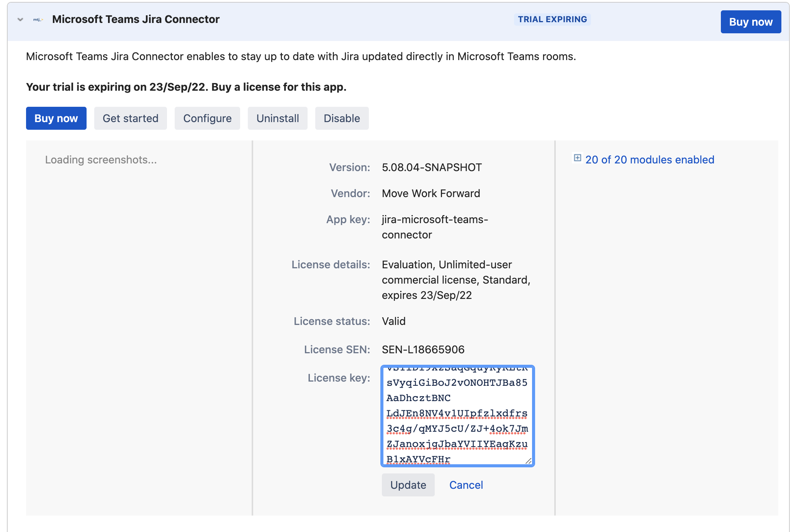The height and width of the screenshot is (532, 799).
Task: Uninstall the Microsoft Teams Jira Connector
Action: pos(278,118)
